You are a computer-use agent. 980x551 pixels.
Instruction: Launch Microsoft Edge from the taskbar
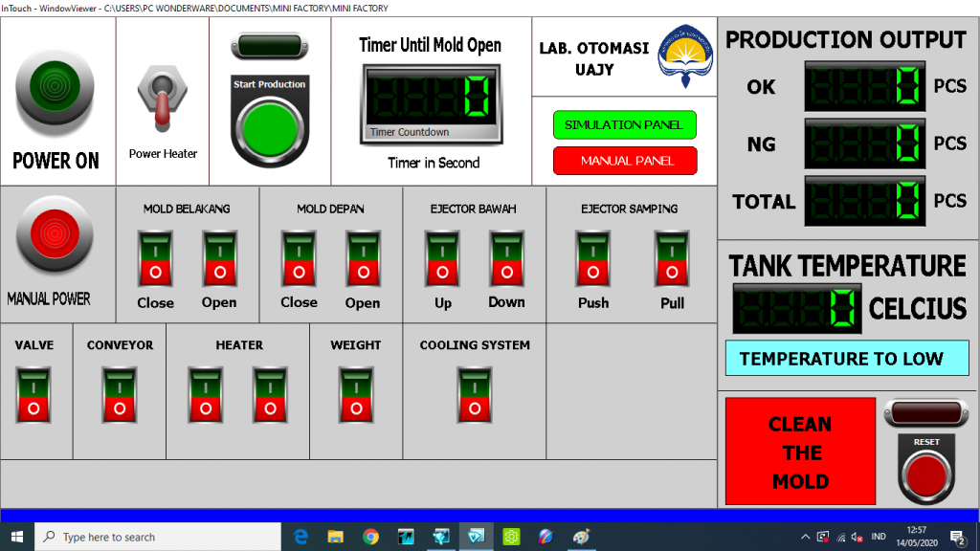tap(301, 537)
